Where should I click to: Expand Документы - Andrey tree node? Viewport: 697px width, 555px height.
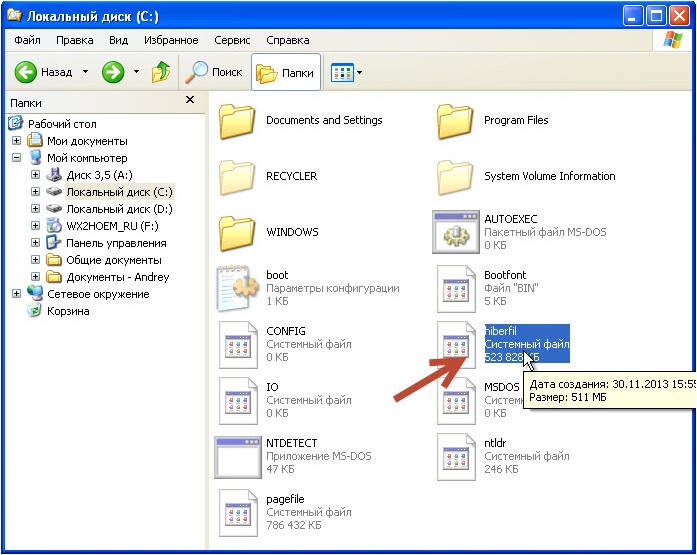coord(36,276)
